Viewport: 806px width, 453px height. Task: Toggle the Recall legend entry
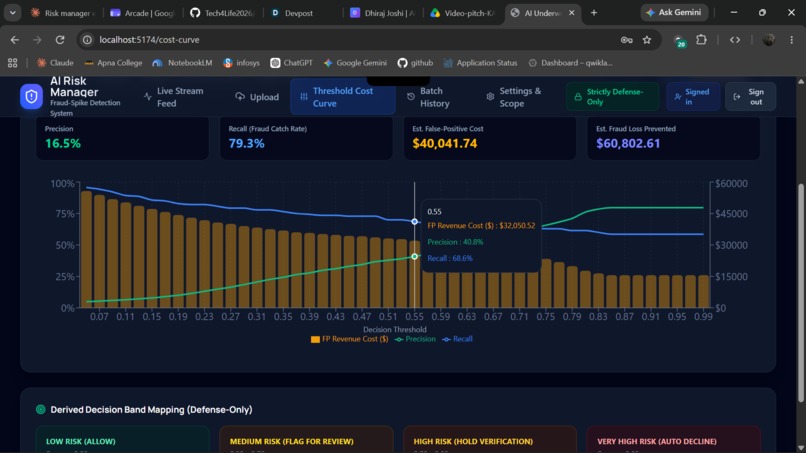[x=457, y=339]
